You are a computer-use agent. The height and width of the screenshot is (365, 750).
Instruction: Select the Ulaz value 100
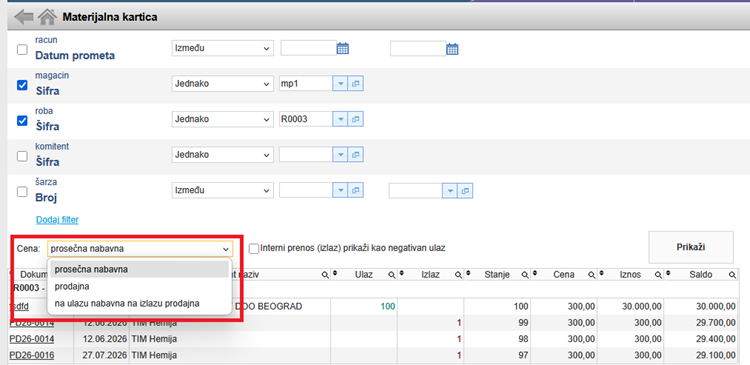[x=388, y=307]
